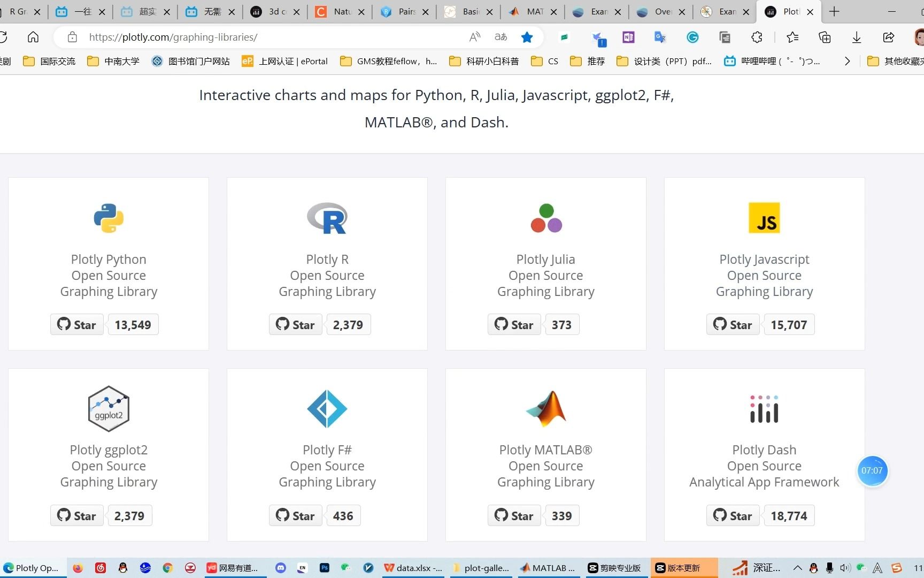Click Star button on Plotly Dash card
The width and height of the screenshot is (924, 578).
tap(733, 515)
